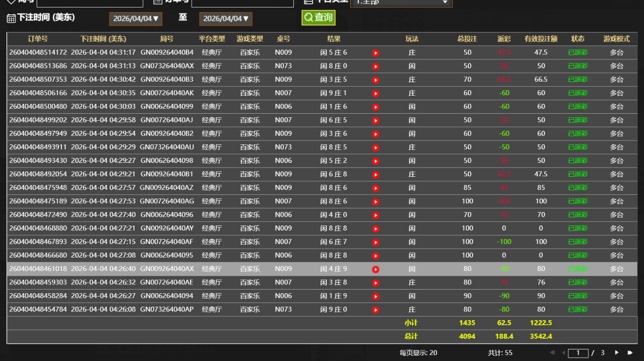Click the replay icon on the highlighted row
This screenshot has width=644, height=361.
[x=375, y=269]
